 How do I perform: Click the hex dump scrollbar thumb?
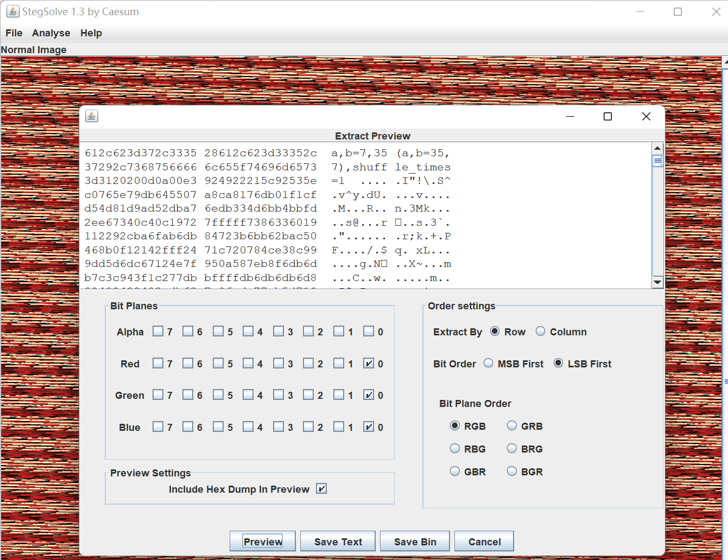(x=657, y=161)
